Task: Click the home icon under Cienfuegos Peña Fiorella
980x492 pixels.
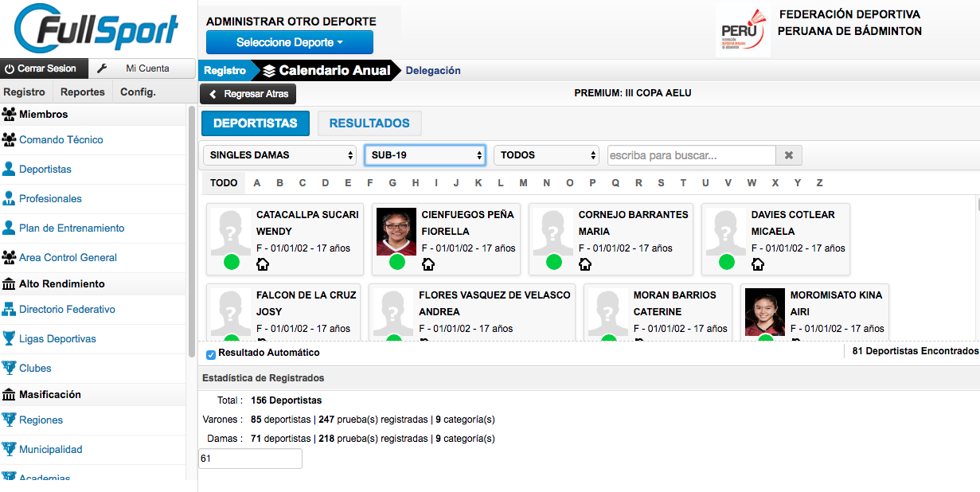Action: coord(428,264)
